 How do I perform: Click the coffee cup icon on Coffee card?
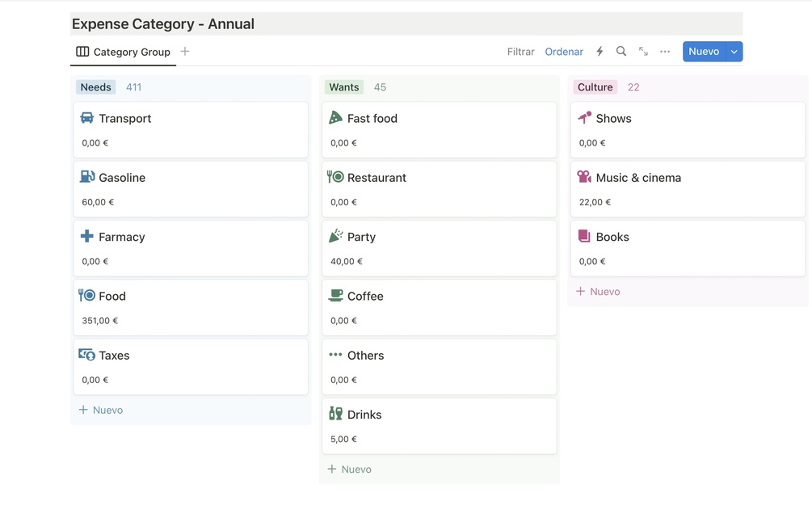[x=335, y=296]
